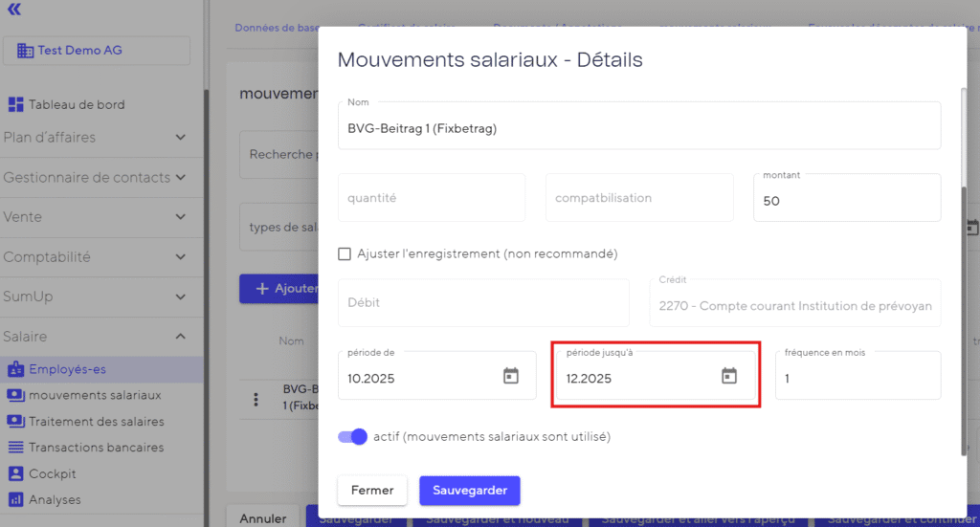
Task: Expand the Comptabilité section
Action: click(x=181, y=257)
